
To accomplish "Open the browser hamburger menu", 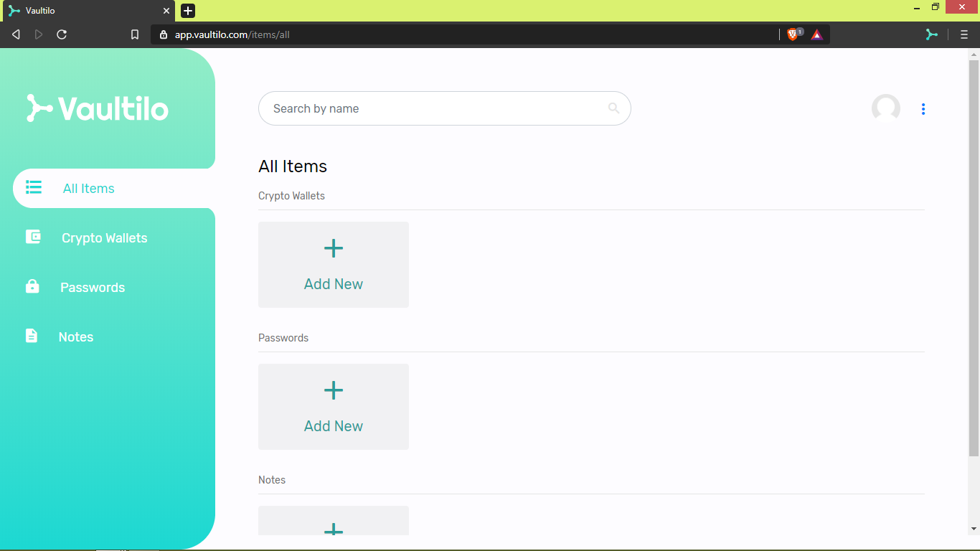I will (964, 34).
